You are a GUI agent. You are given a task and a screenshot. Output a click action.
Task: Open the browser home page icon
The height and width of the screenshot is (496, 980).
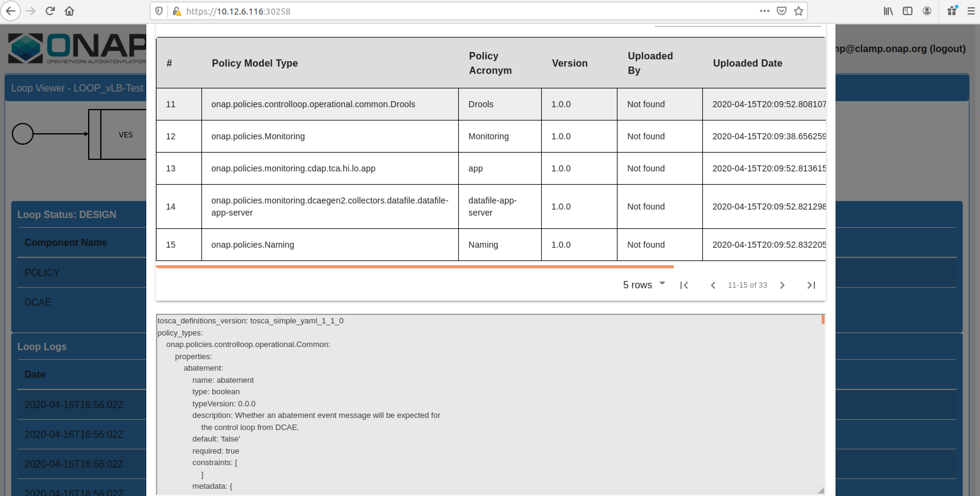click(x=69, y=11)
